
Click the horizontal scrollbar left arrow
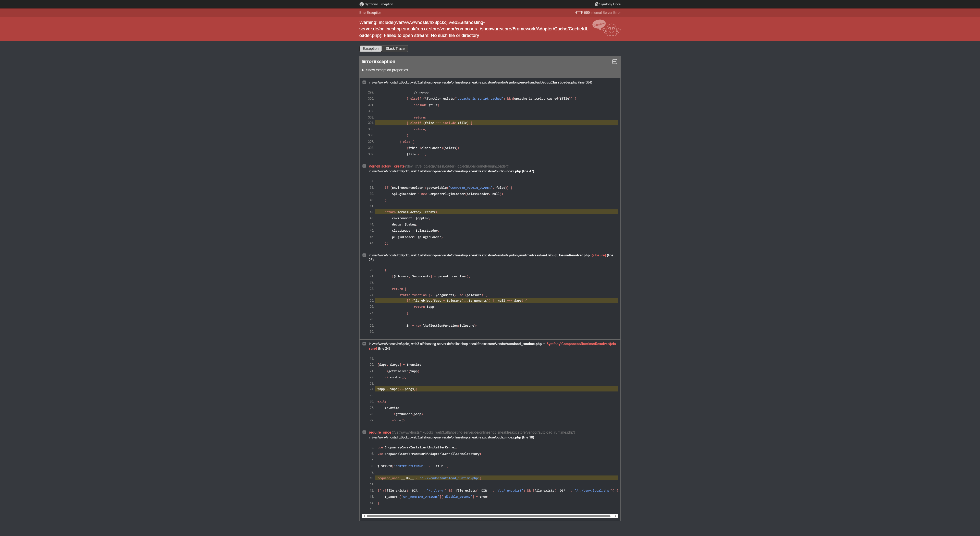[x=364, y=516]
